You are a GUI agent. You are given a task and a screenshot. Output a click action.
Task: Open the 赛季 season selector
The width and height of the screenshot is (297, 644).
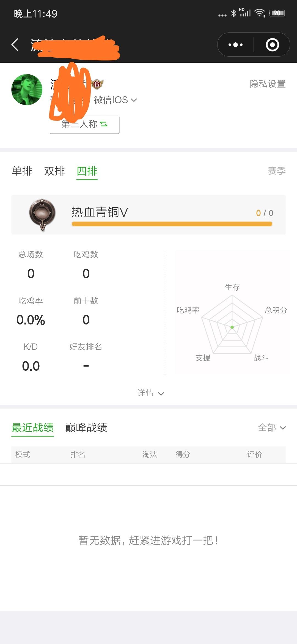point(277,171)
